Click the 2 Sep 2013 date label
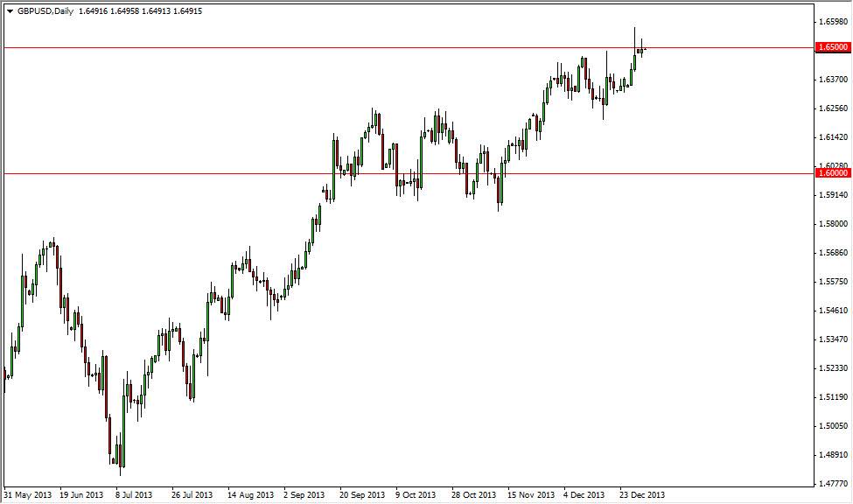The height and width of the screenshot is (504, 853). [304, 494]
